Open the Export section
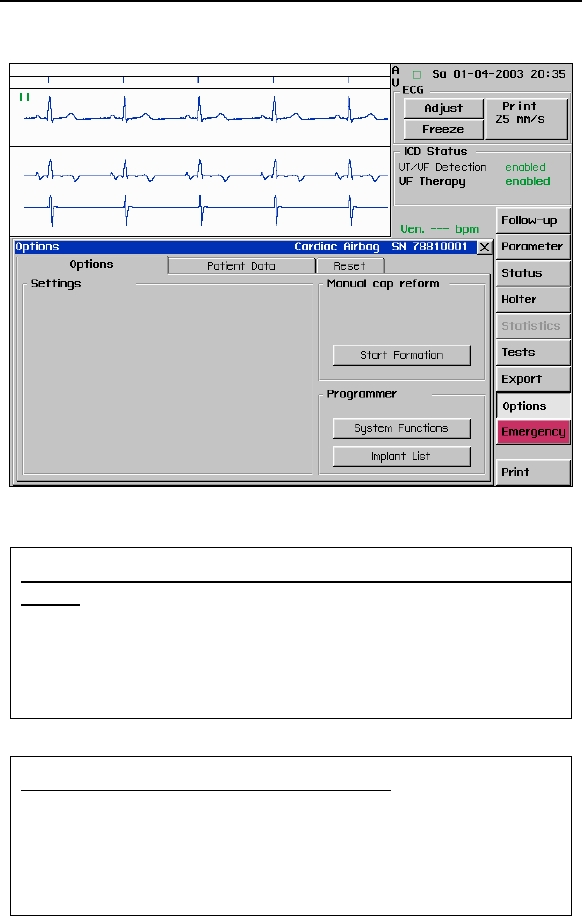 [x=533, y=379]
